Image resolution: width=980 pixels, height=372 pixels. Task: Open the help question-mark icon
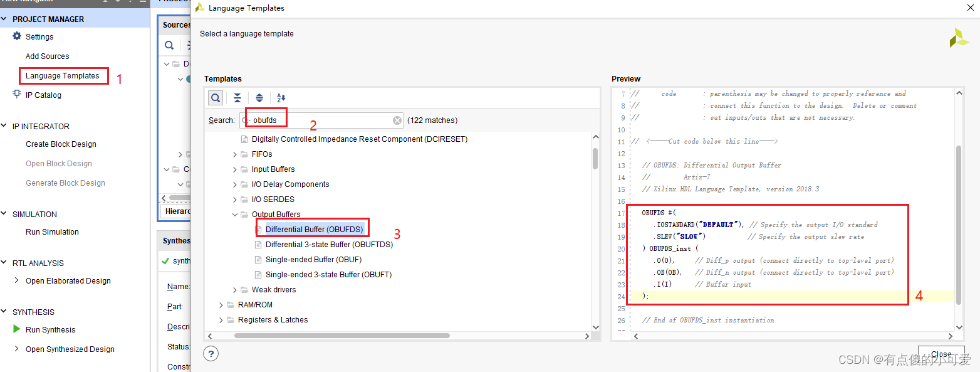click(211, 353)
